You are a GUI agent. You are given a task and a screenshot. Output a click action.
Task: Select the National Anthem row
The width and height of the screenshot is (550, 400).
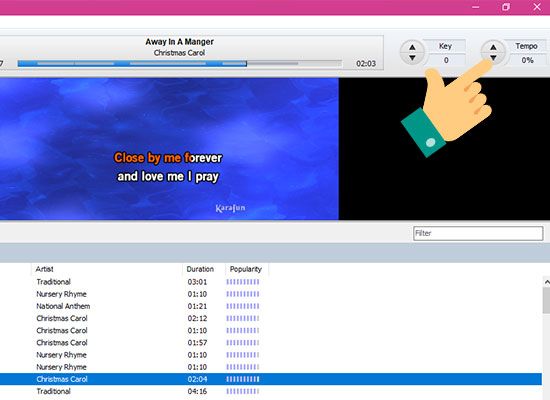point(271,306)
